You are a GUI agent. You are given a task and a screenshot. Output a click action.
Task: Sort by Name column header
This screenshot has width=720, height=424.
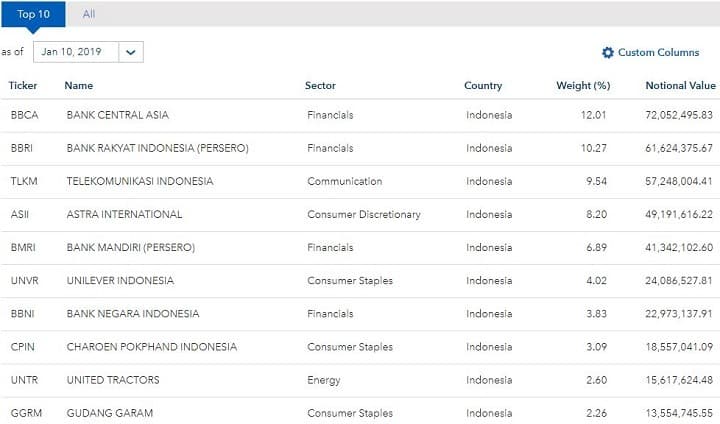point(78,86)
